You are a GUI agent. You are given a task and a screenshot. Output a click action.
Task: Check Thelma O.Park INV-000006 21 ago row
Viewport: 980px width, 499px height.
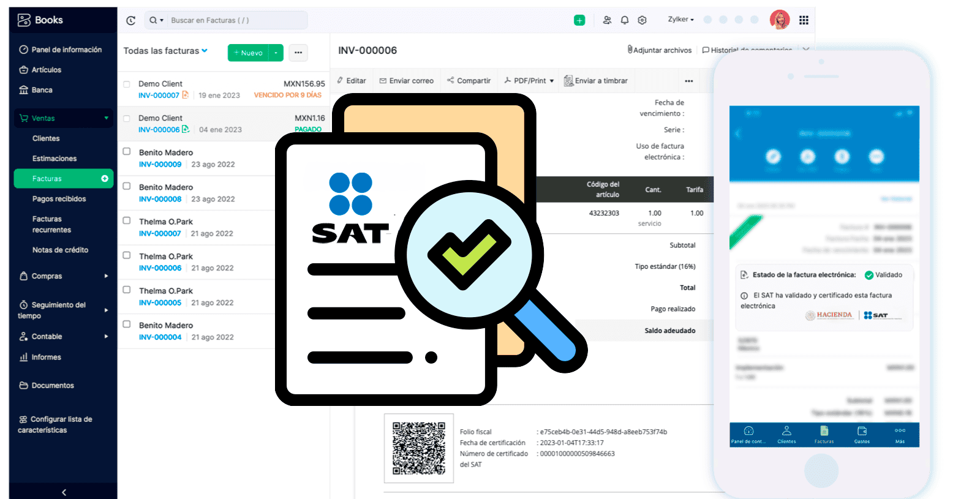click(127, 255)
